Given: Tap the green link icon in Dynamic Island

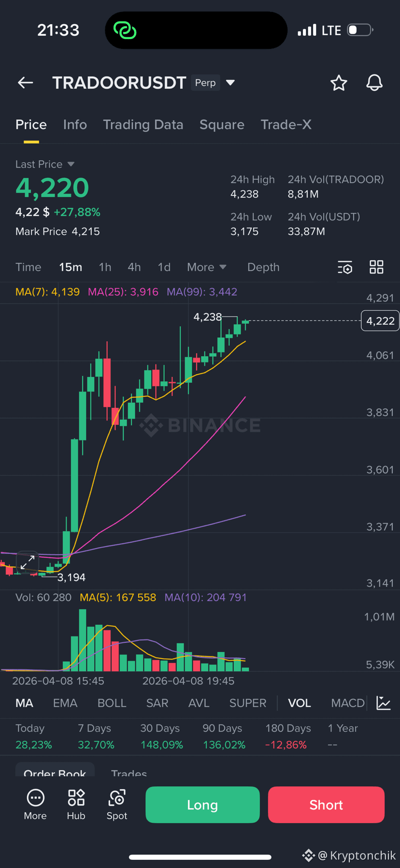Looking at the screenshot, I should click(x=125, y=30).
